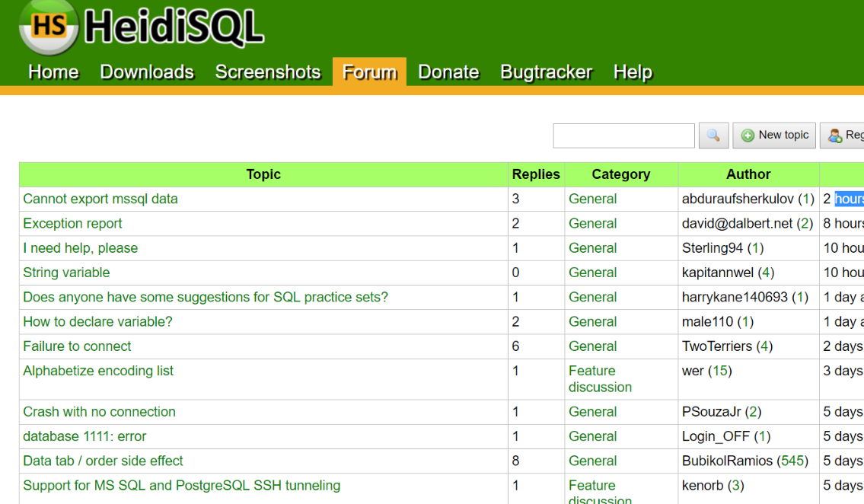Open topic about SQL practice sets suggestions
This screenshot has height=504, width=864.
(206, 297)
